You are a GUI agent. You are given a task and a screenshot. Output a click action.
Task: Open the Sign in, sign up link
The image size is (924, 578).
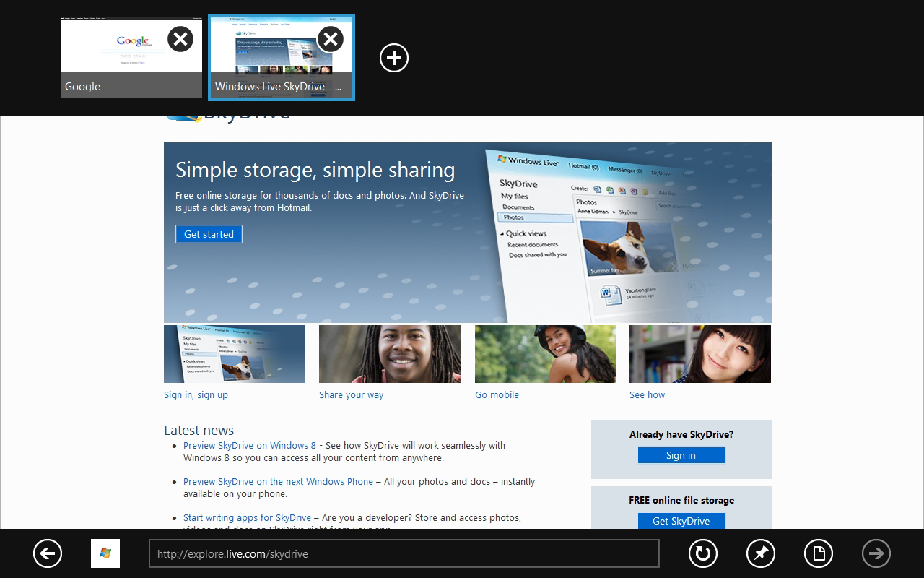(196, 394)
